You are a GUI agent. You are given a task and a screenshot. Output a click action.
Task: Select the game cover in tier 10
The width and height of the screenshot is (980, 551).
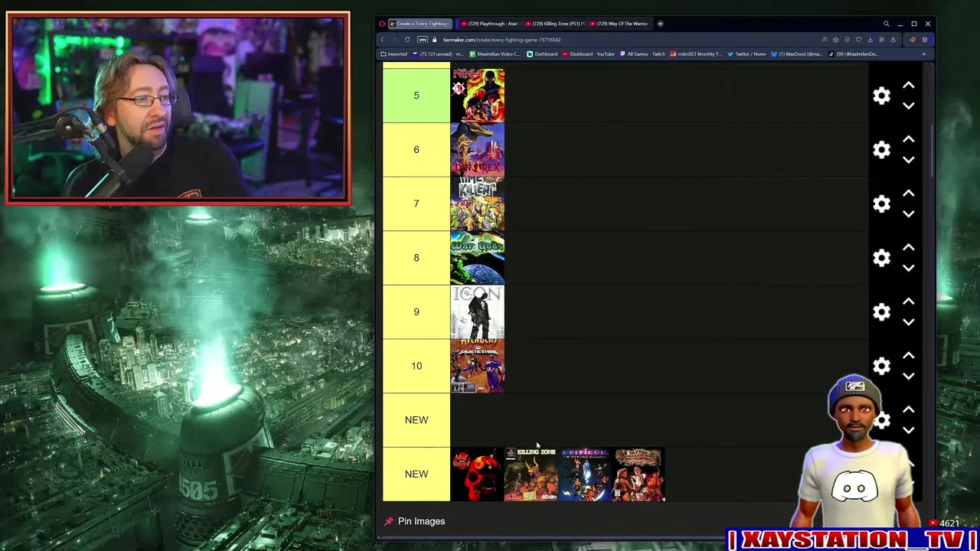pos(478,366)
